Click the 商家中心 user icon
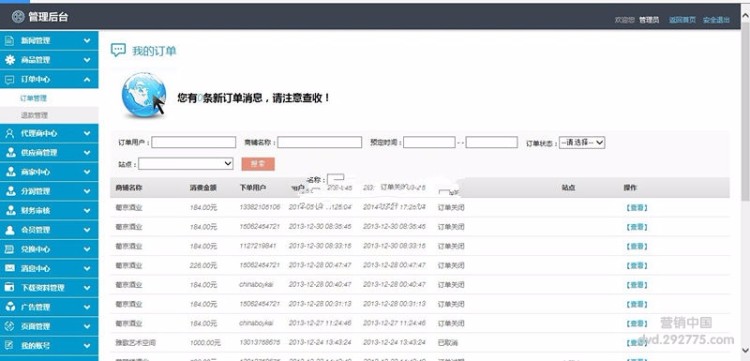750x361 pixels. [10, 172]
